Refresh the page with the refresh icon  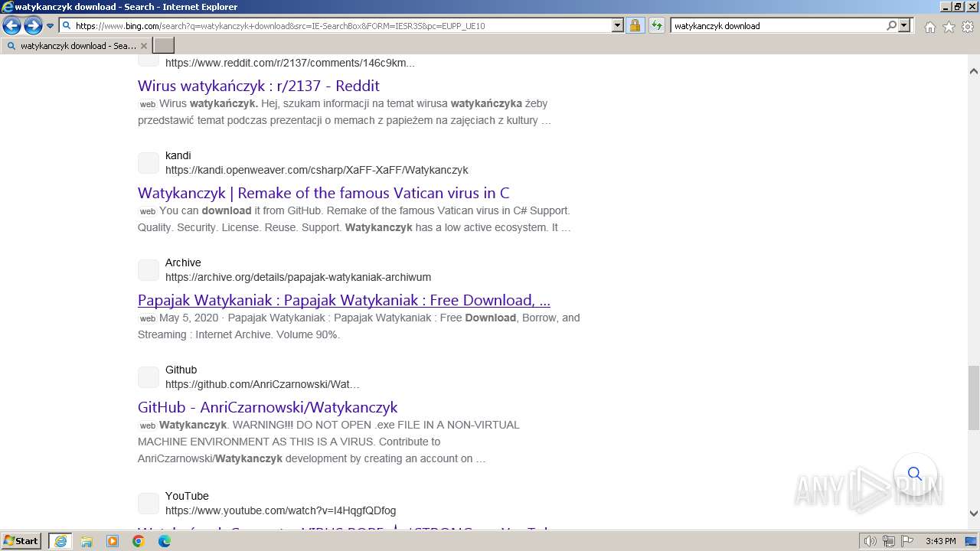[657, 25]
